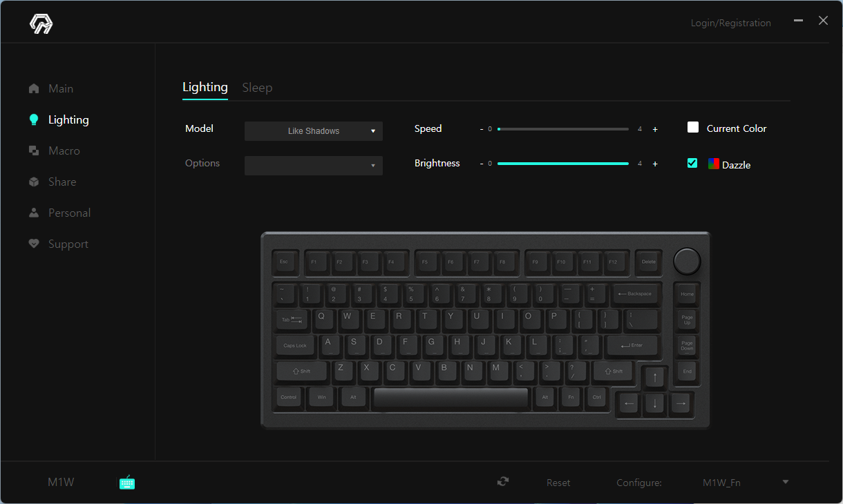
Task: Open the Personal user icon
Action: 34,213
